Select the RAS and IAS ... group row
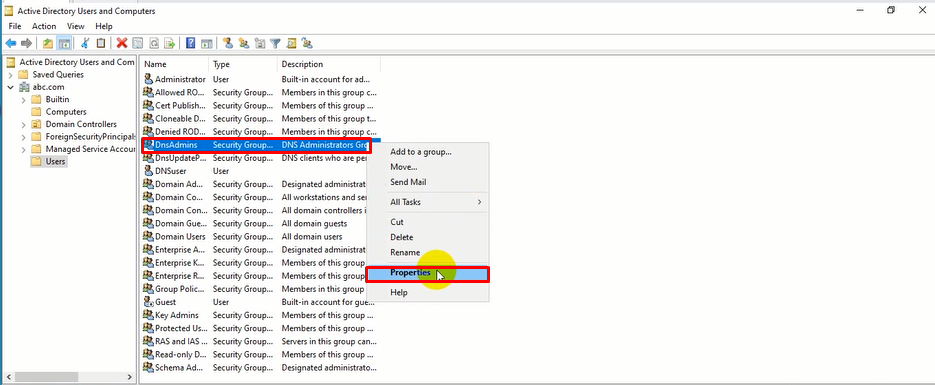The image size is (935, 385). (261, 341)
